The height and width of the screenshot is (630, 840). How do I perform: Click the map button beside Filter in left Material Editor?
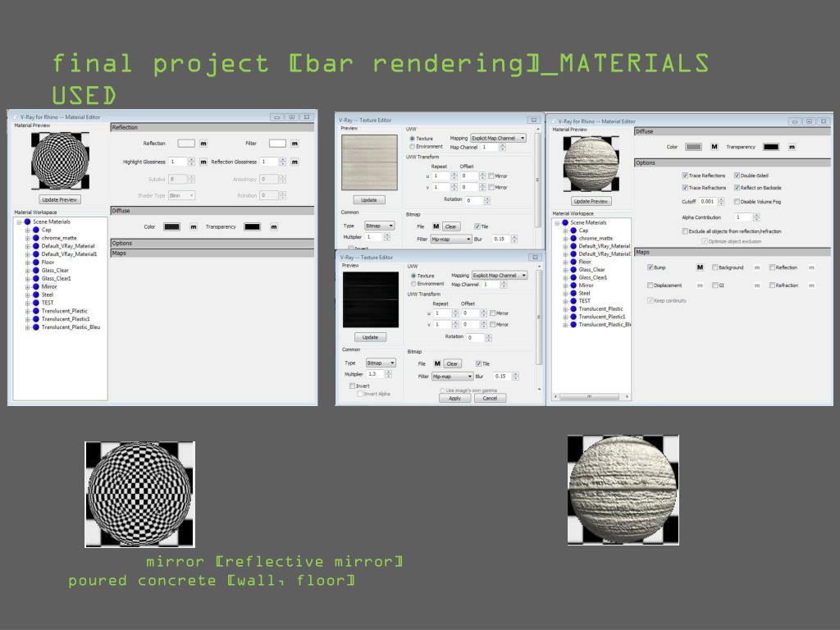click(x=294, y=144)
